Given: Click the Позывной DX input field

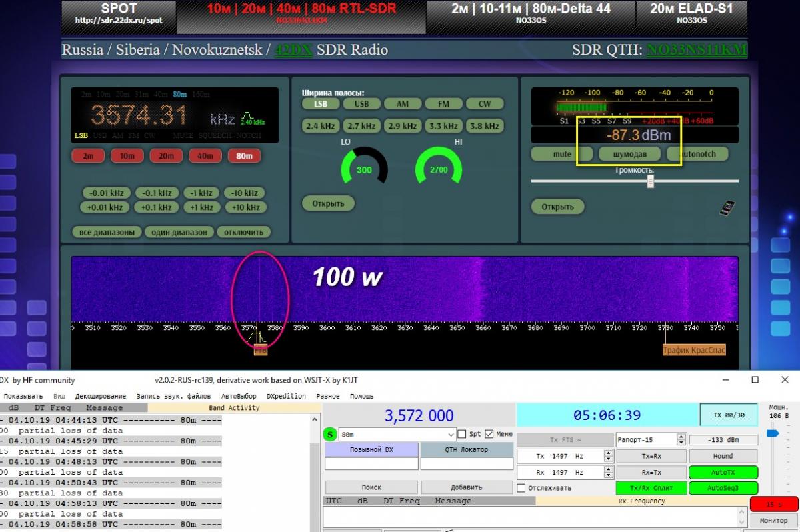Looking at the screenshot, I should pyautogui.click(x=371, y=464).
